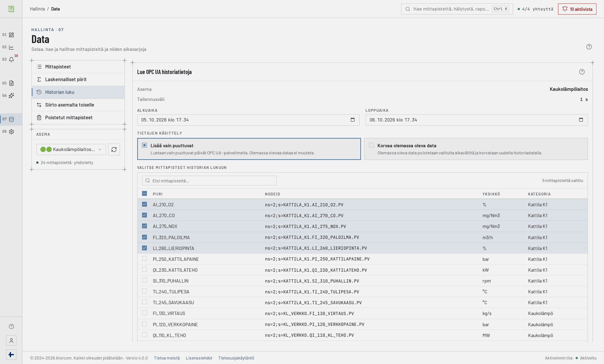Click the Alkuaika date field

tap(248, 120)
